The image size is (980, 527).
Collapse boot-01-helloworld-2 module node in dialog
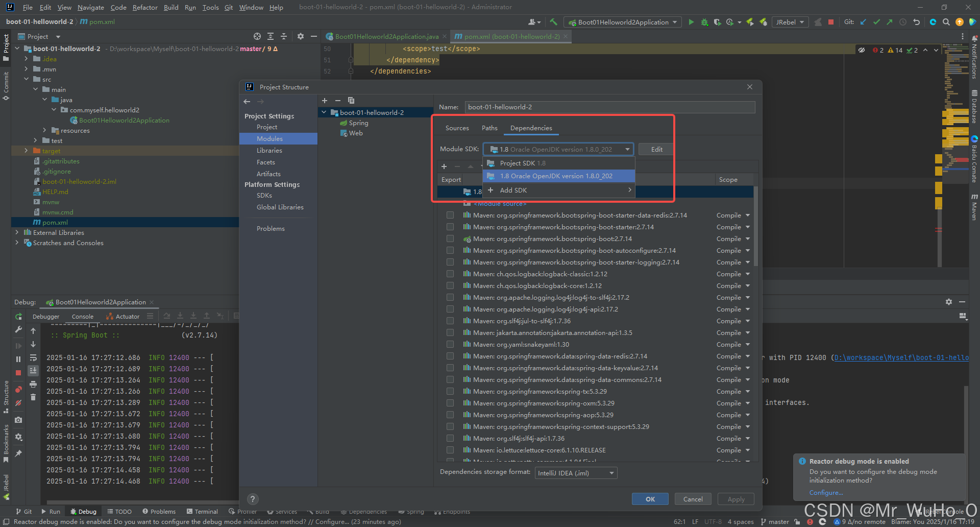[x=324, y=112]
